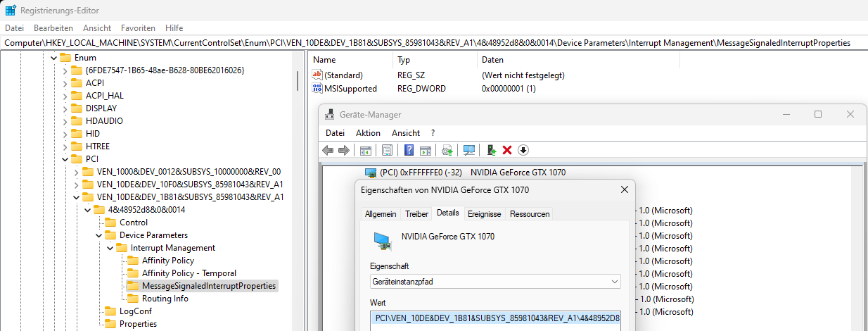Collapse the PCI key
Viewport: 868px width, 331px height.
click(64, 158)
